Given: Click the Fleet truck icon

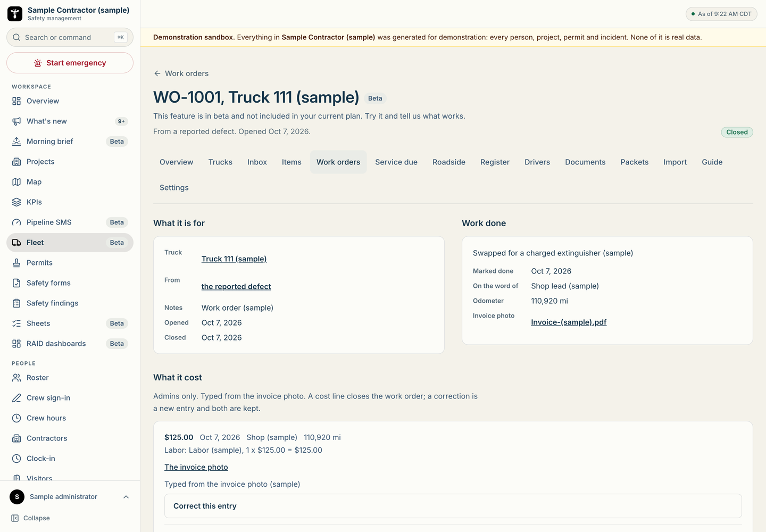Looking at the screenshot, I should [x=16, y=243].
